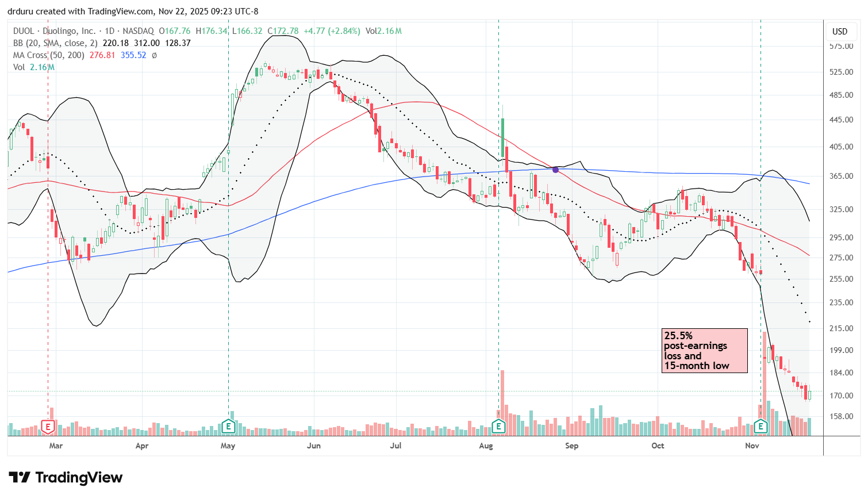Click the 365.00 level on price axis
This screenshot has height=499, width=868.
(841, 176)
